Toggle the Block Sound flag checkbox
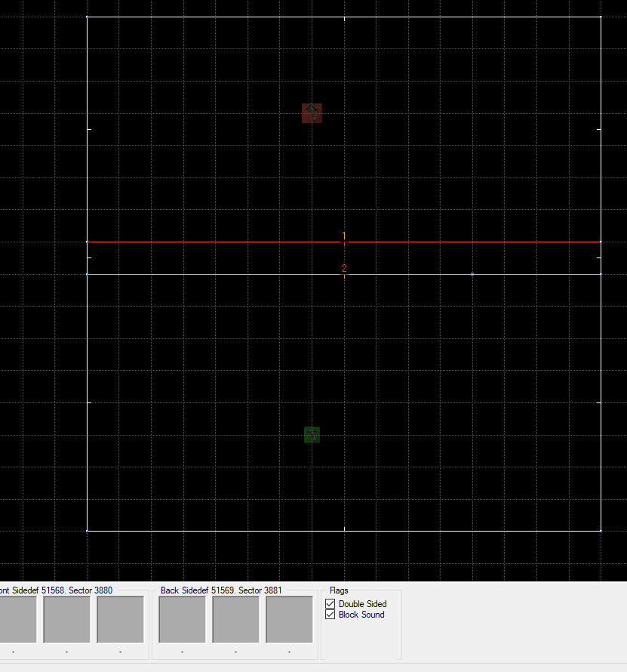Viewport: 627px width, 672px height. (x=330, y=615)
